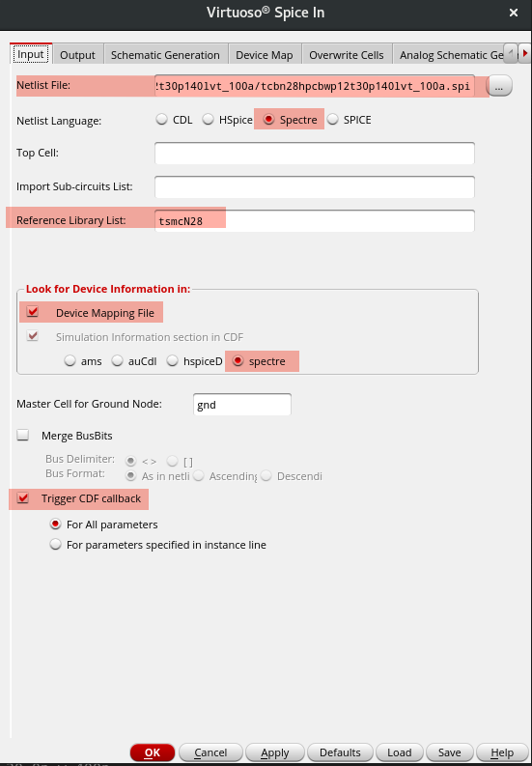This screenshot has height=766, width=532.
Task: Focus the Top Cell input field
Action: tap(315, 153)
